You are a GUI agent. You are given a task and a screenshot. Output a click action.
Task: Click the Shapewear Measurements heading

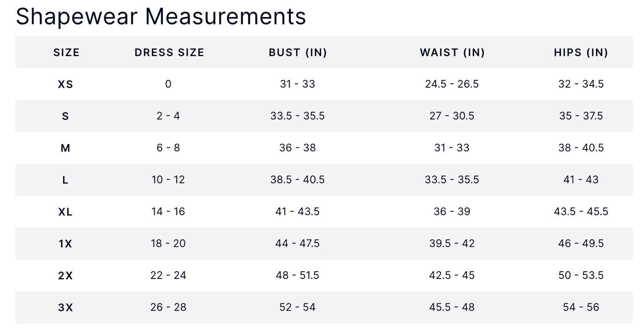tap(161, 17)
